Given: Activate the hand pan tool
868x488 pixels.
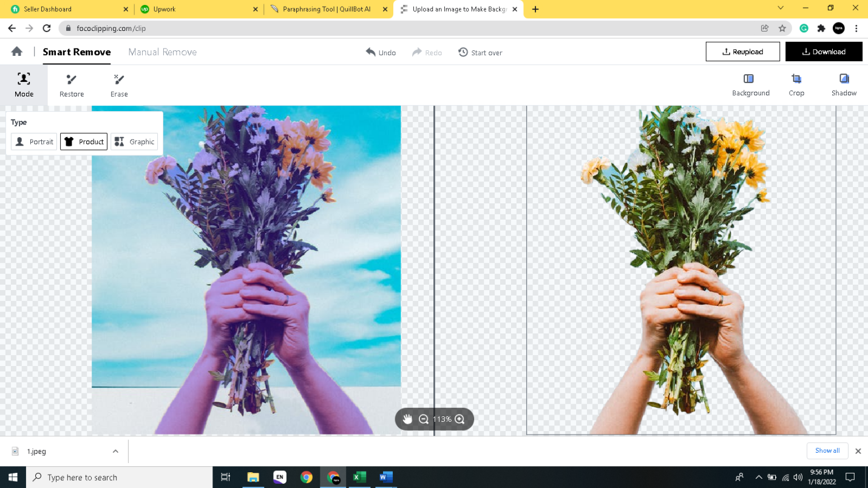Looking at the screenshot, I should coord(407,419).
